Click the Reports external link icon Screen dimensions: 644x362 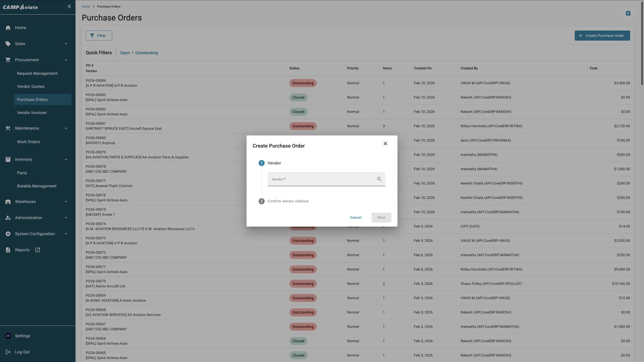point(37,250)
